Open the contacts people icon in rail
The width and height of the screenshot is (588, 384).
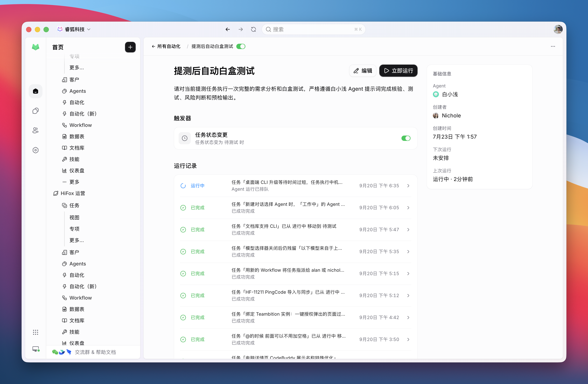(x=36, y=130)
